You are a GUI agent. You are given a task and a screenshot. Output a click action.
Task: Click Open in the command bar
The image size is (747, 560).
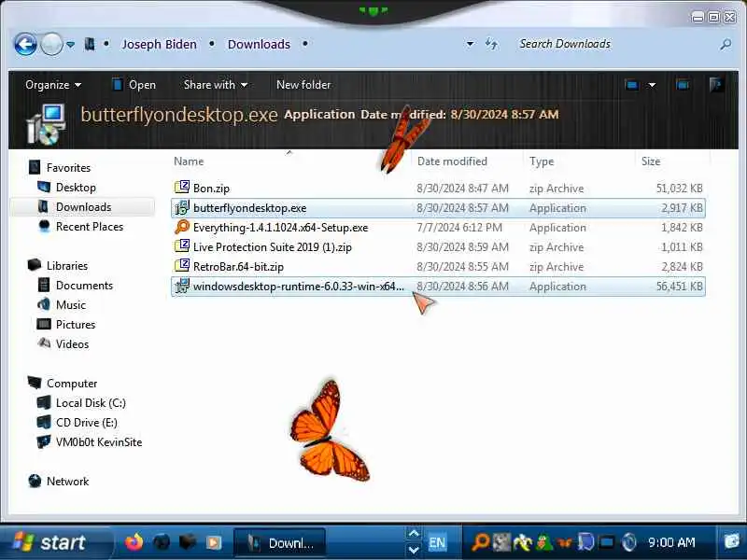[x=134, y=85]
